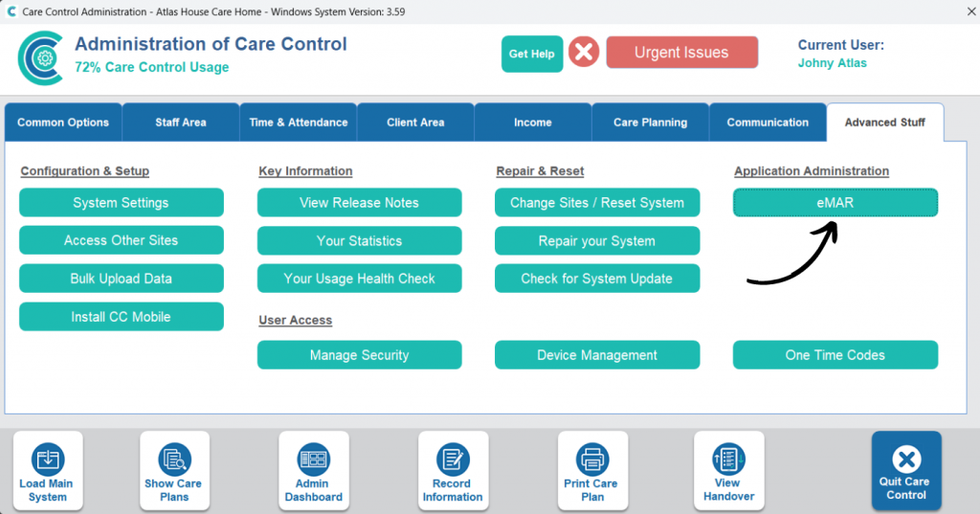980x514 pixels.
Task: Select the Configuration & Setup heading
Action: (85, 170)
